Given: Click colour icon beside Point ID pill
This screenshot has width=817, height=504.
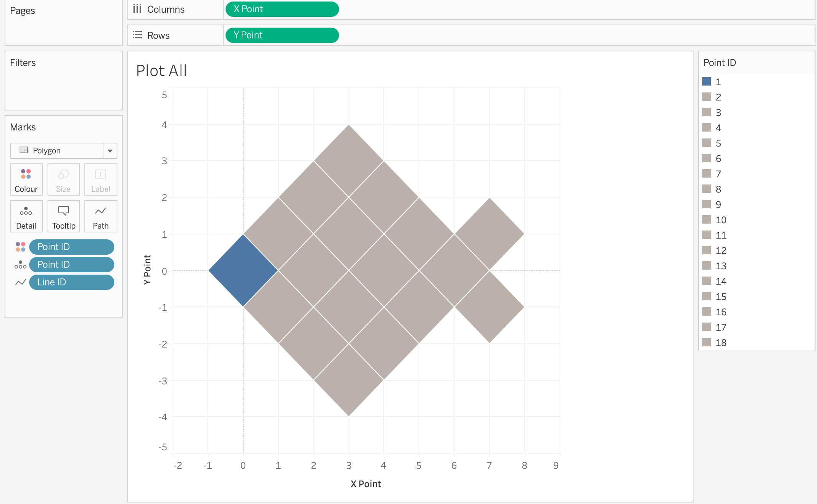Looking at the screenshot, I should (x=20, y=247).
